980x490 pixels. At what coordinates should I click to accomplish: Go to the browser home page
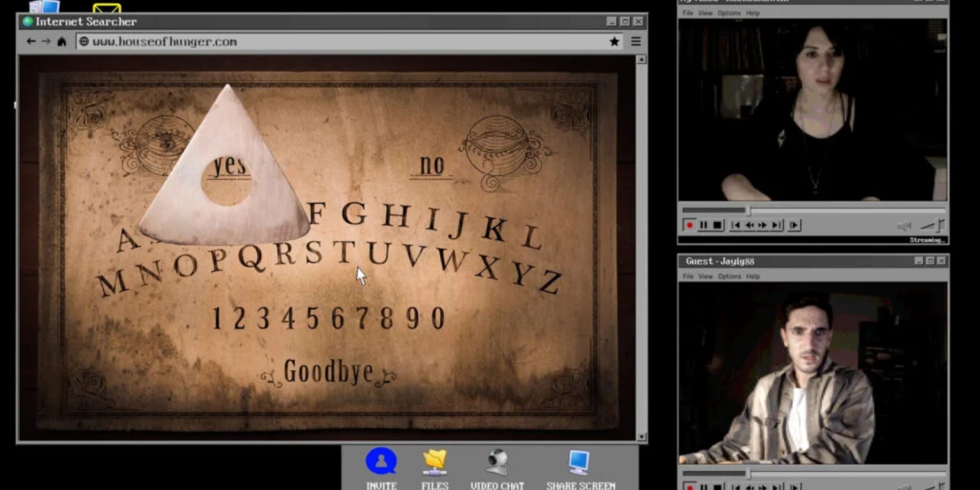[62, 42]
